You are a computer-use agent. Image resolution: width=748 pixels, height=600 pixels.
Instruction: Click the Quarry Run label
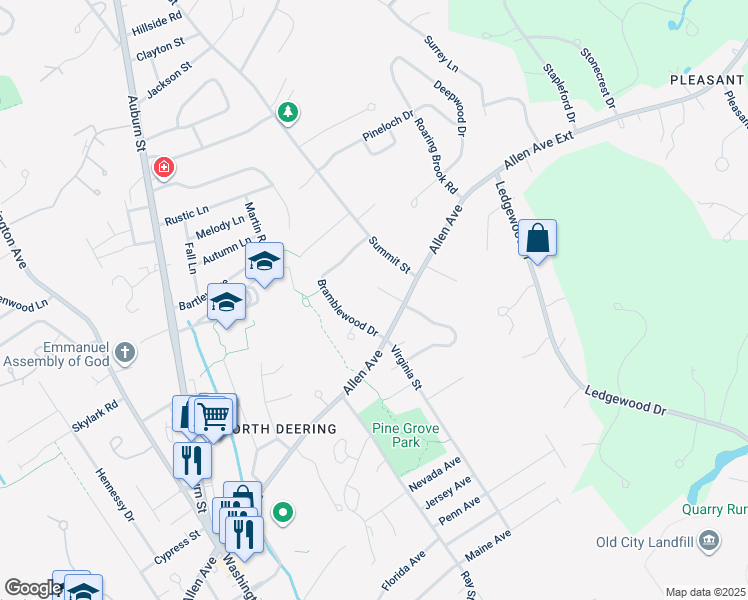point(715,509)
